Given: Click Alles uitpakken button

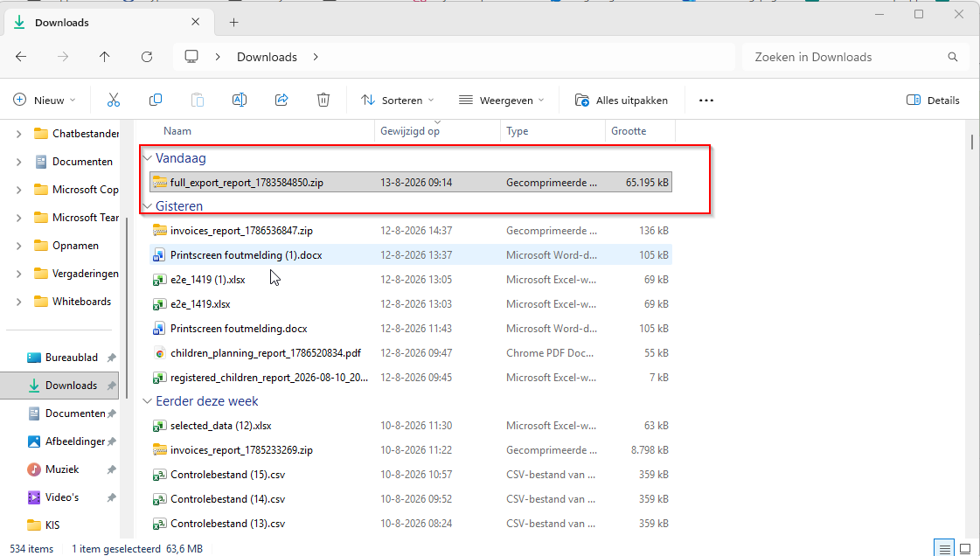Looking at the screenshot, I should [x=622, y=100].
